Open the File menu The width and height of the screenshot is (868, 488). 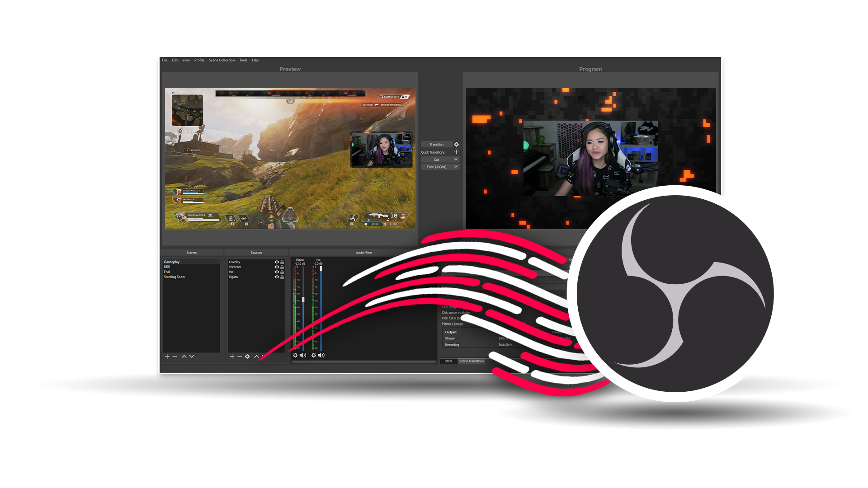[x=165, y=60]
